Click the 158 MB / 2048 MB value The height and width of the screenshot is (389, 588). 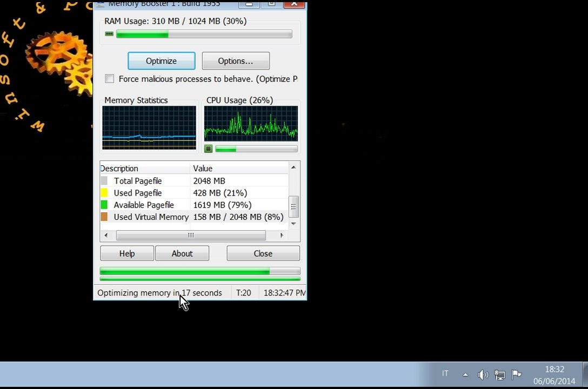[238, 217]
